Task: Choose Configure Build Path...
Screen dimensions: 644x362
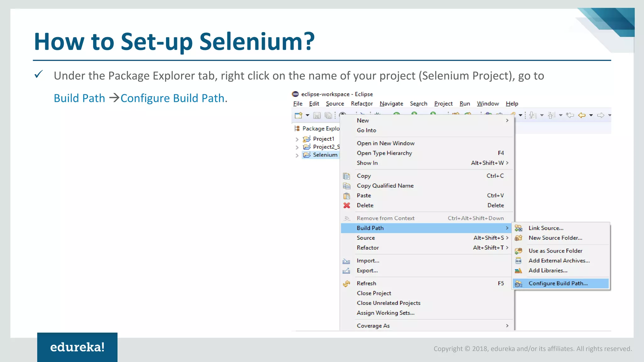Action: click(x=561, y=283)
